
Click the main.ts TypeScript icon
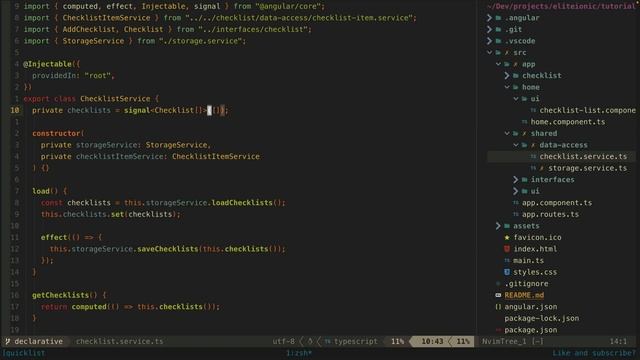507,260
